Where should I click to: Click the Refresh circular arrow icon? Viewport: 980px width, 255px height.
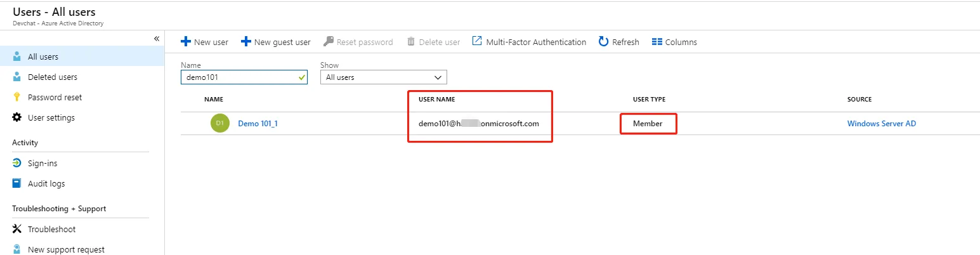point(604,42)
